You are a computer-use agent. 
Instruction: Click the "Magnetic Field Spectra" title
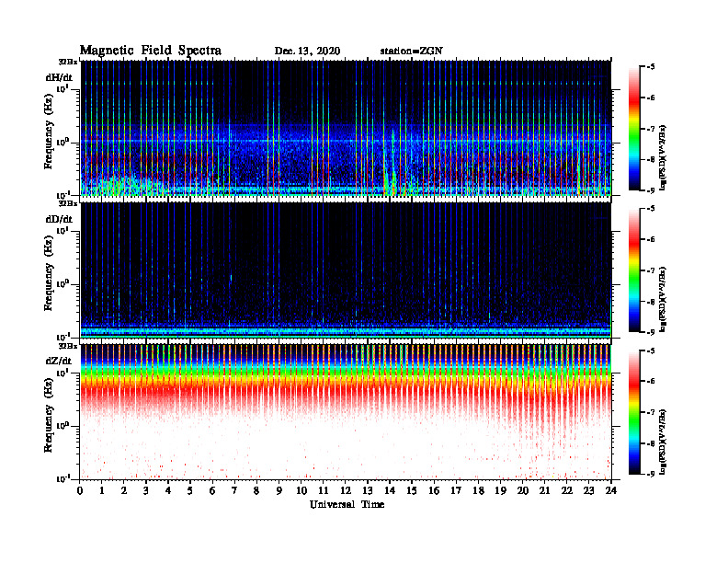click(x=151, y=51)
